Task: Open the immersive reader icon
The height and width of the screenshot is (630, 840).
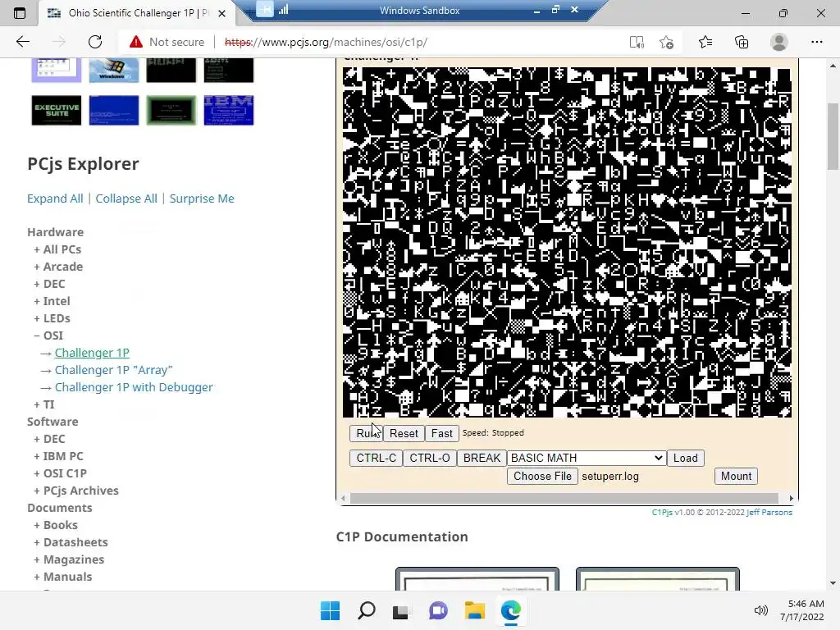Action: tap(637, 42)
